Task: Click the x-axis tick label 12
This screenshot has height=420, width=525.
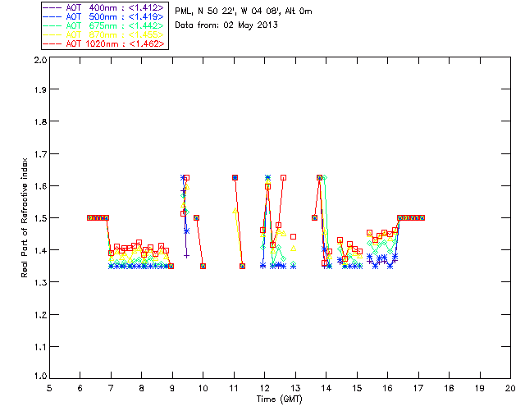Action: point(264,388)
